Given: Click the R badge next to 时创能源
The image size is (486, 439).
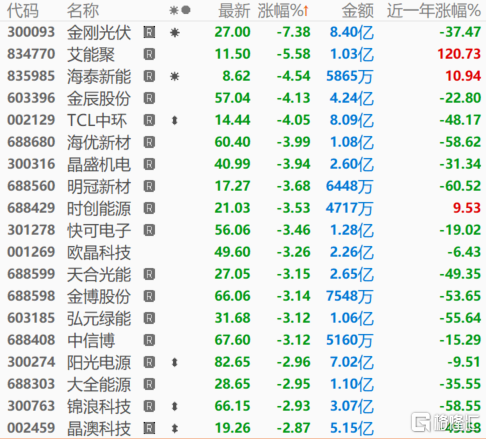Looking at the screenshot, I should tap(149, 208).
